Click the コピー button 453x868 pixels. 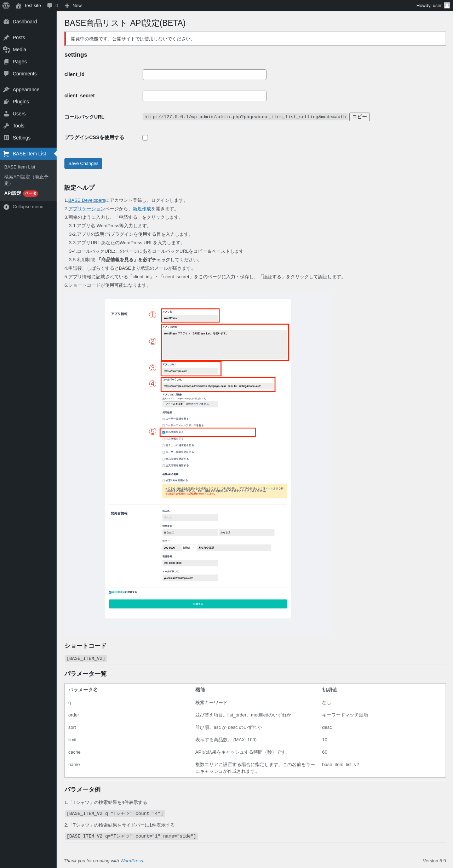tap(360, 117)
